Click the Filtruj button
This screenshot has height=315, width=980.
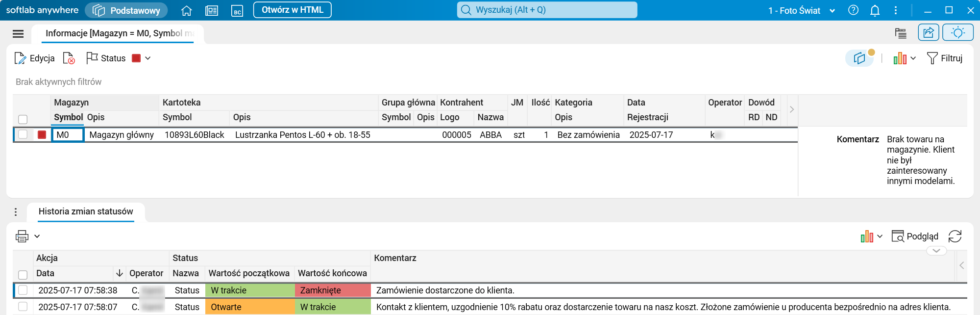click(945, 58)
